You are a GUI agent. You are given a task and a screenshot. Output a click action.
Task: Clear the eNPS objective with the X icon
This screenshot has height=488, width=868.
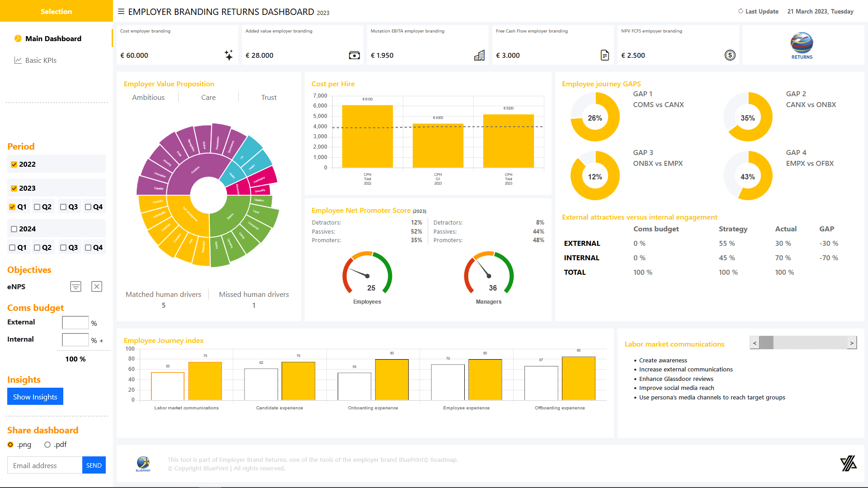tap(97, 286)
